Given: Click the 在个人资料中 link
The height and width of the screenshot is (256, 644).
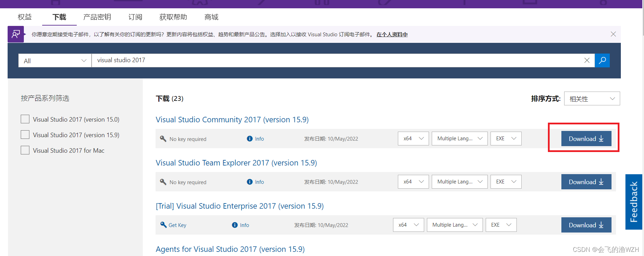Looking at the screenshot, I should click(392, 35).
